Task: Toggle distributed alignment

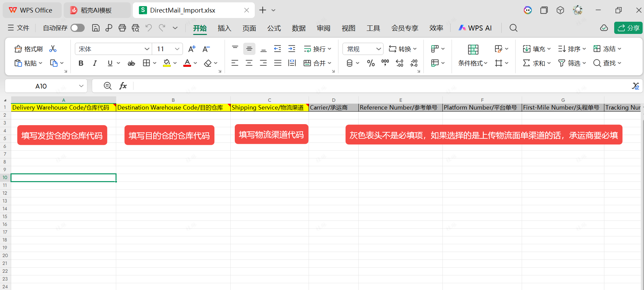Action: coord(292,63)
